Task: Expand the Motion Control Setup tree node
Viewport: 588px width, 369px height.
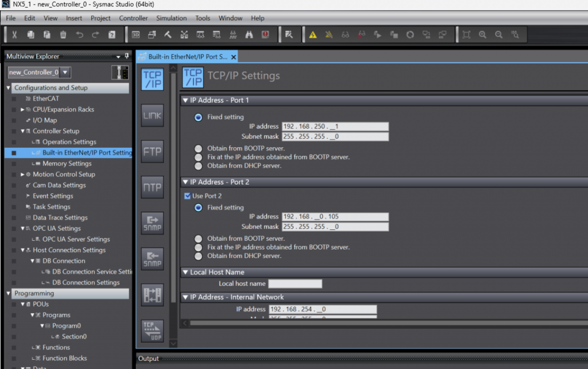Action: (22, 174)
